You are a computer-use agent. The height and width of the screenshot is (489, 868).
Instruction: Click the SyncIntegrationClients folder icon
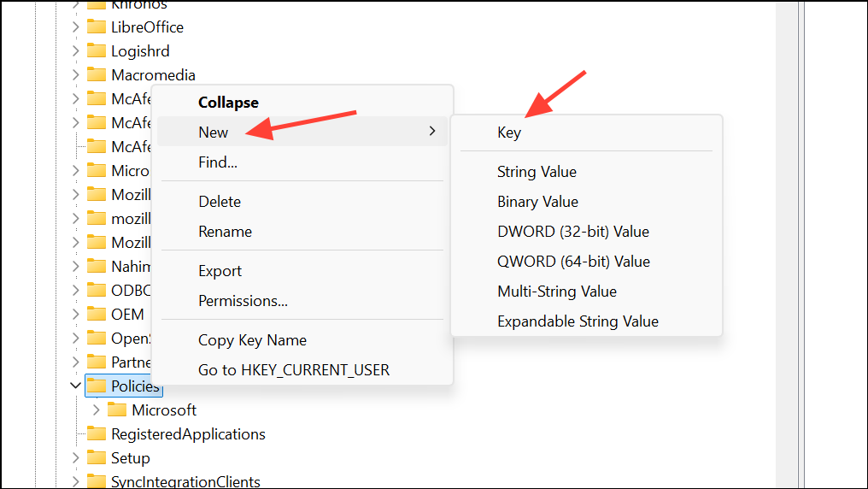(x=97, y=482)
